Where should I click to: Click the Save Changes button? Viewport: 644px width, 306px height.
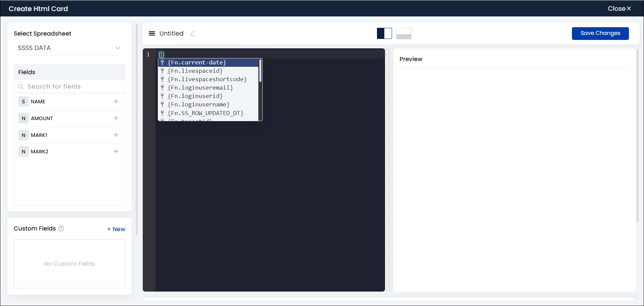point(600,34)
